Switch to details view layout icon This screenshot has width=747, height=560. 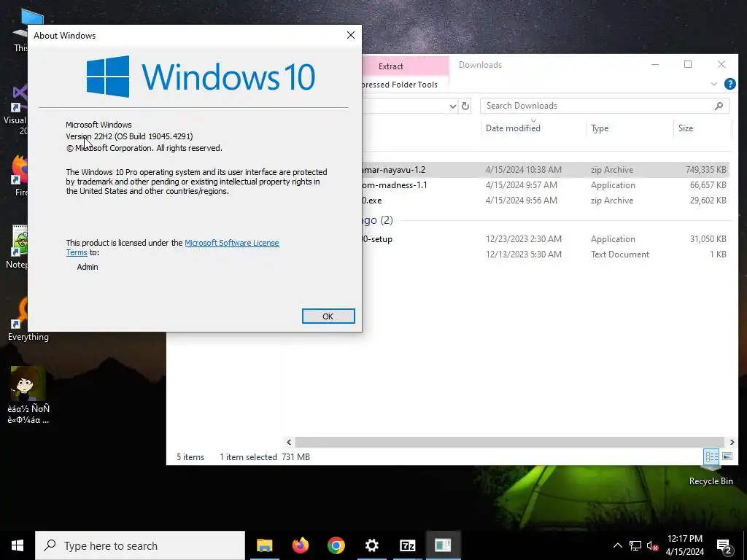[712, 456]
